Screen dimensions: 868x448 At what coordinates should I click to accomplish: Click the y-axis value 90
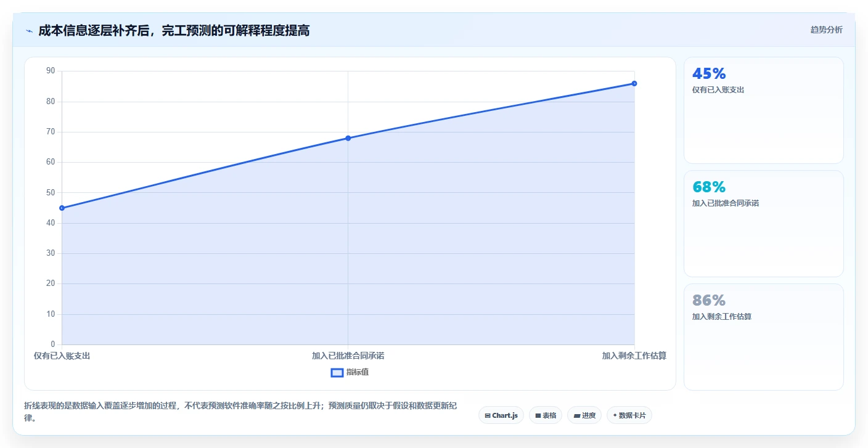click(x=51, y=71)
